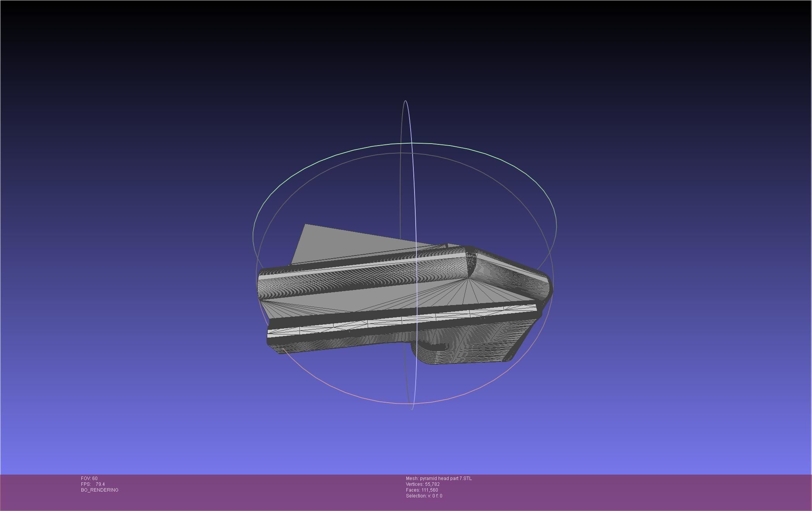Click the Selection: v: 0 f: 0 text
The height and width of the screenshot is (511, 812).
[424, 496]
